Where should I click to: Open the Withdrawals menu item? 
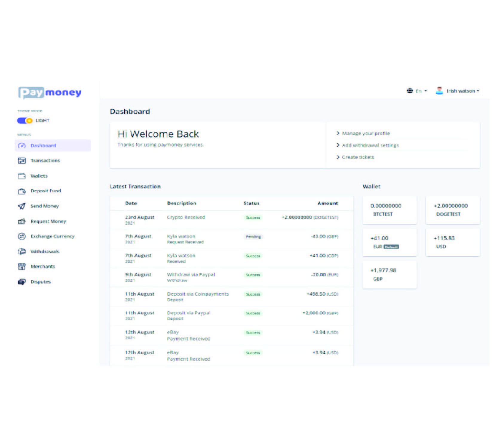(x=45, y=251)
